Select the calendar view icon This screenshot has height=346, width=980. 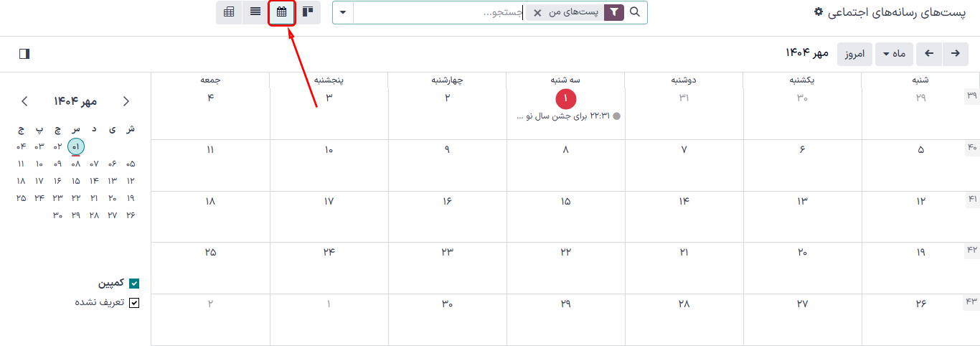coord(282,12)
